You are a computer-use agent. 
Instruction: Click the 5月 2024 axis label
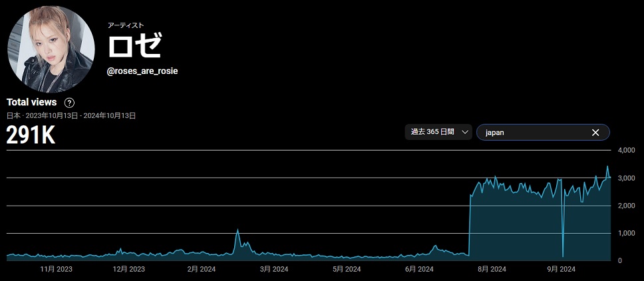[x=347, y=269]
